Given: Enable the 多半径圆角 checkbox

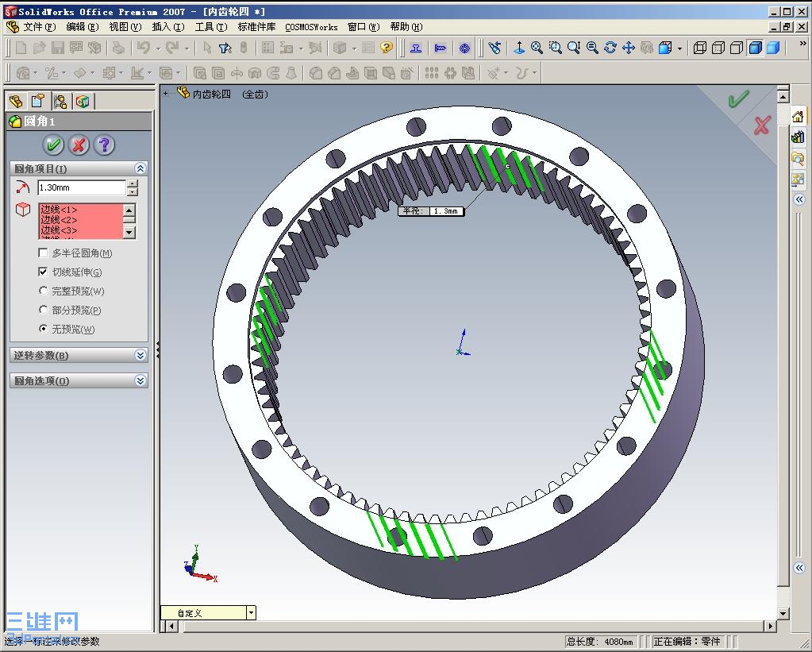Looking at the screenshot, I should [x=44, y=253].
